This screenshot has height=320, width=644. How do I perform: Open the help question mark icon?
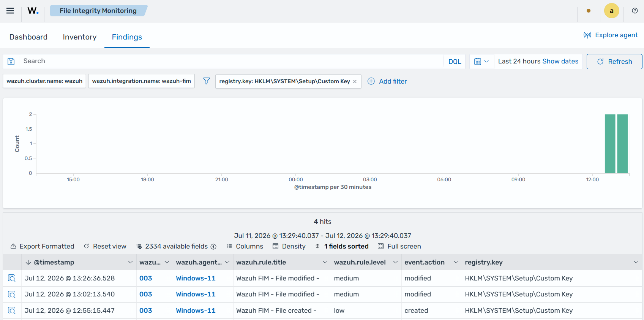pos(635,11)
